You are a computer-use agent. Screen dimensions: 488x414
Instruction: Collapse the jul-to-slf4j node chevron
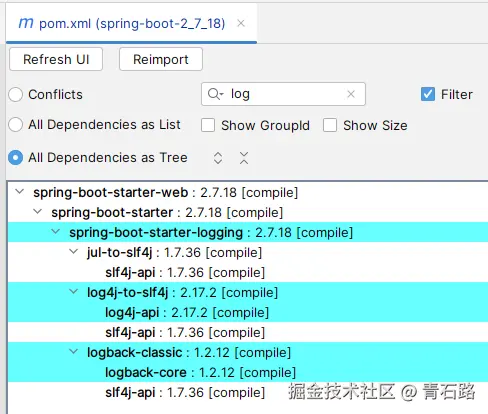pos(73,252)
